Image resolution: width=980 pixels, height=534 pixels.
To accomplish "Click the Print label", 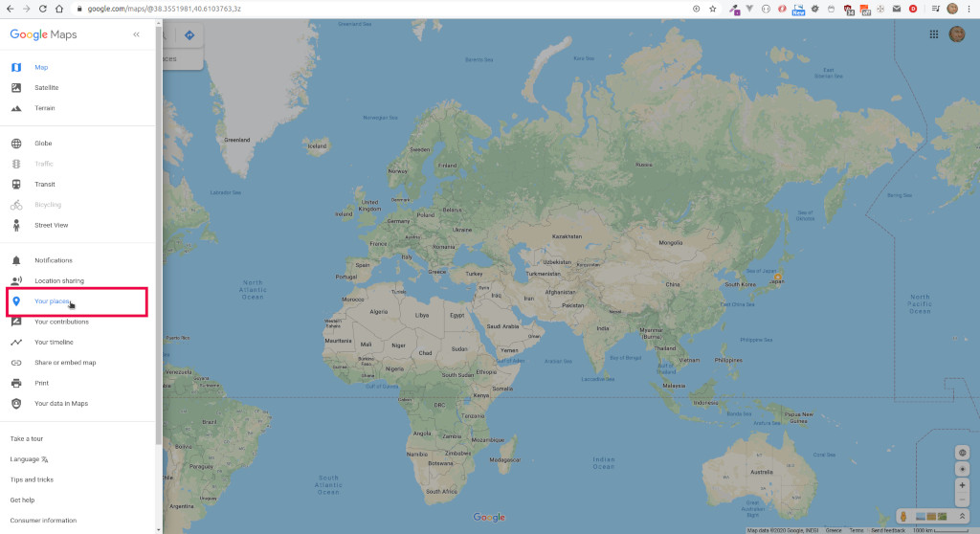I will 41,384.
